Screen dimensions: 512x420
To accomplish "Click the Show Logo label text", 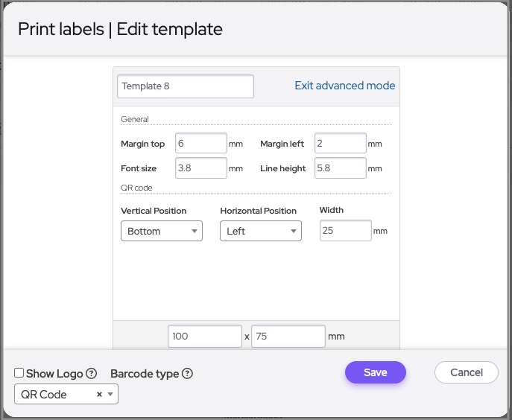I will tap(54, 374).
